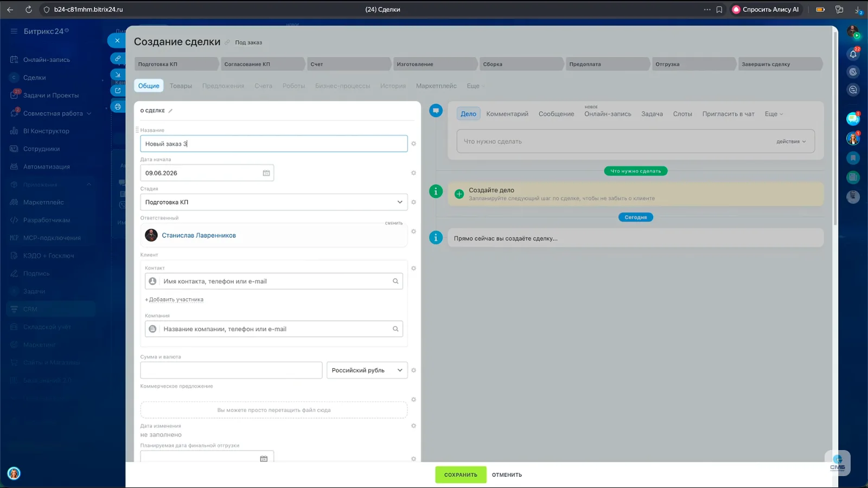Open calendar icon in Дата начала field
The width and height of the screenshot is (868, 488).
point(266,173)
